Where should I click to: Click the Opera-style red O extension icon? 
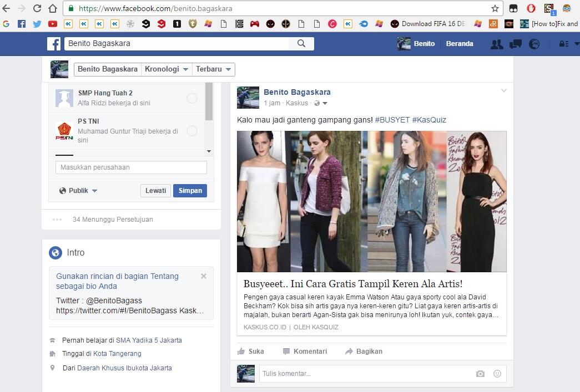(x=531, y=8)
